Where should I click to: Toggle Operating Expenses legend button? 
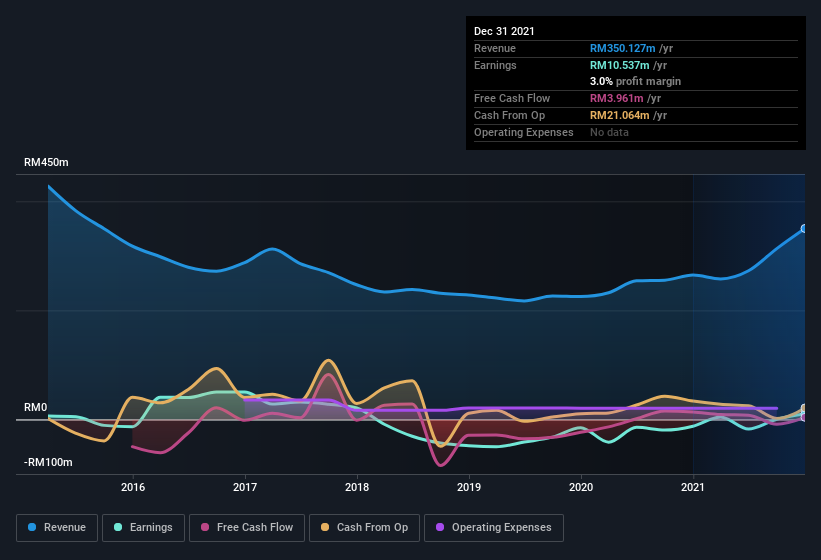(494, 528)
